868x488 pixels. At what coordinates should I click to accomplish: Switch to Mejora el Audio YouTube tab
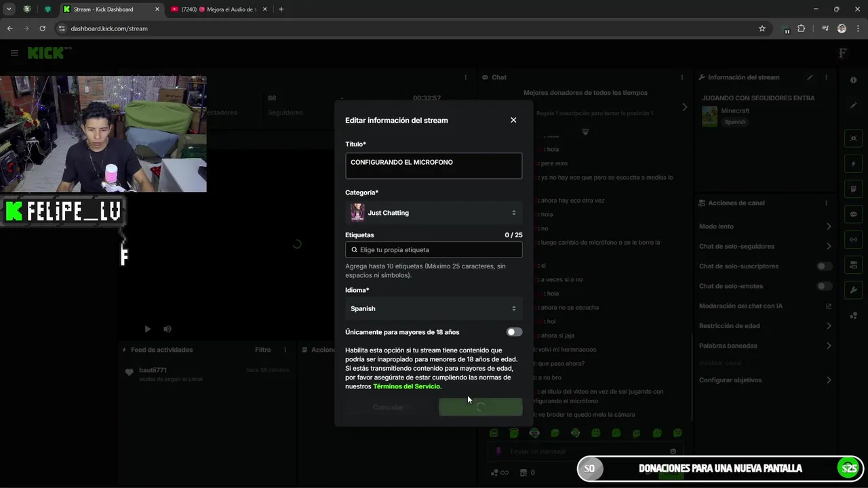point(217,9)
